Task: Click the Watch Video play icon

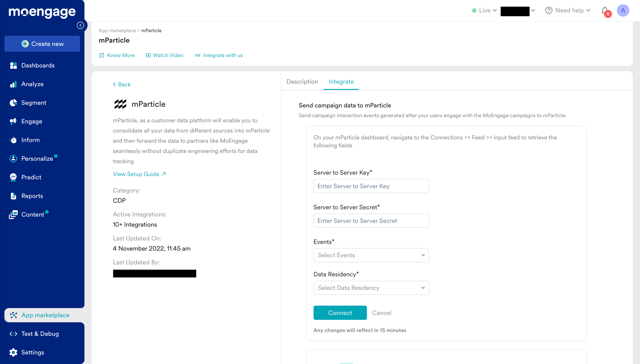Action: pos(148,55)
